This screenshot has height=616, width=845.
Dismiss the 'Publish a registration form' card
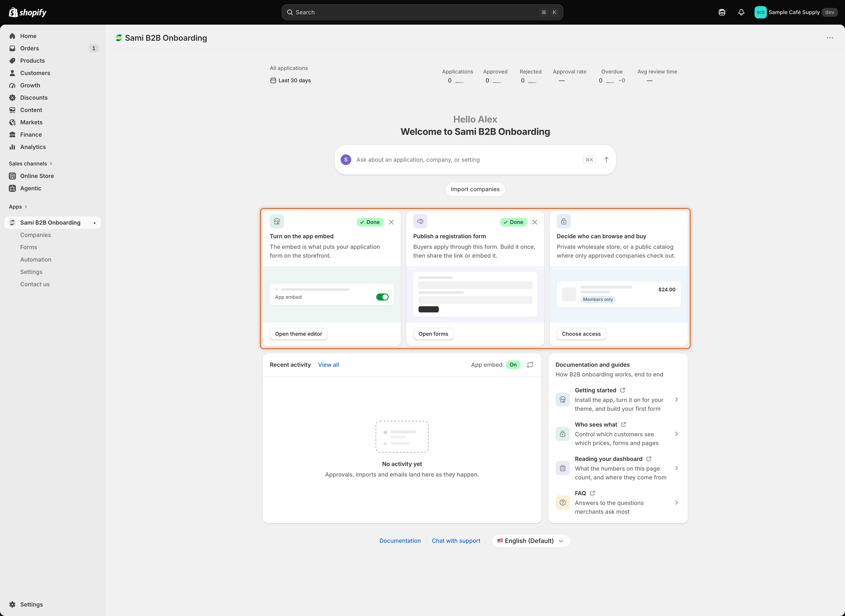(x=535, y=222)
